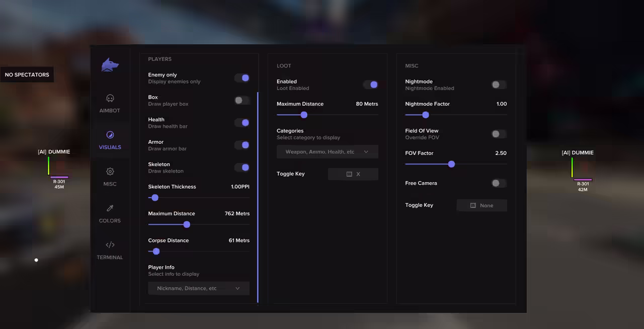644x329 pixels.
Task: Disable the Health bar toggle
Action: click(242, 123)
